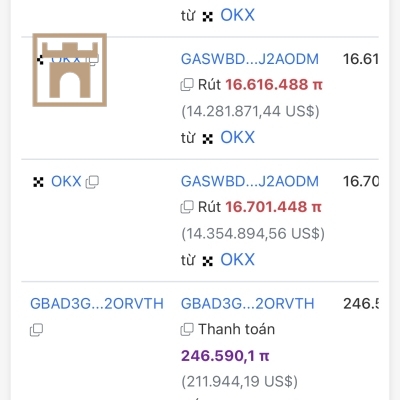Click OKX logo beside 'từ' under 14.354.894,56 US$
Image resolution: width=400 pixels, height=400 pixels.
click(208, 261)
